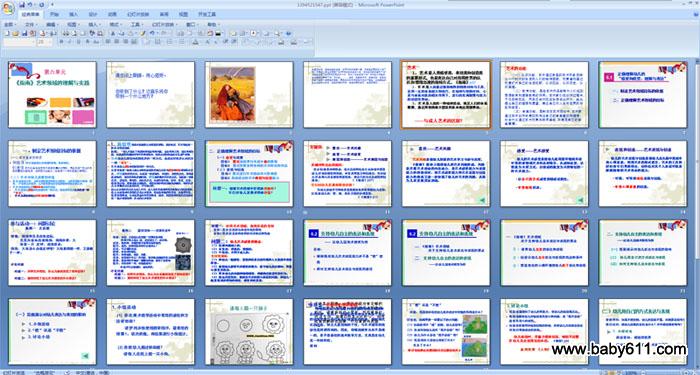Click Undo in the quick access toolbar
Image resolution: width=700 pixels, height=375 pixels.
[29, 4]
